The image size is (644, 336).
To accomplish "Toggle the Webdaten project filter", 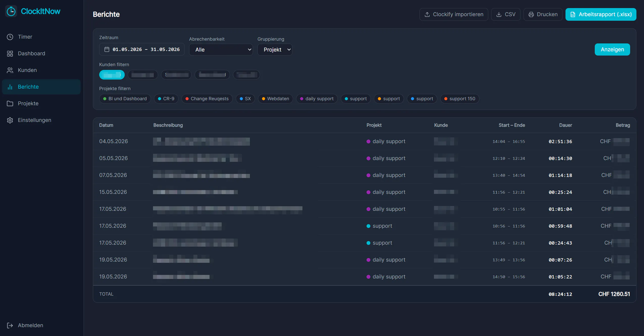I will coord(275,99).
